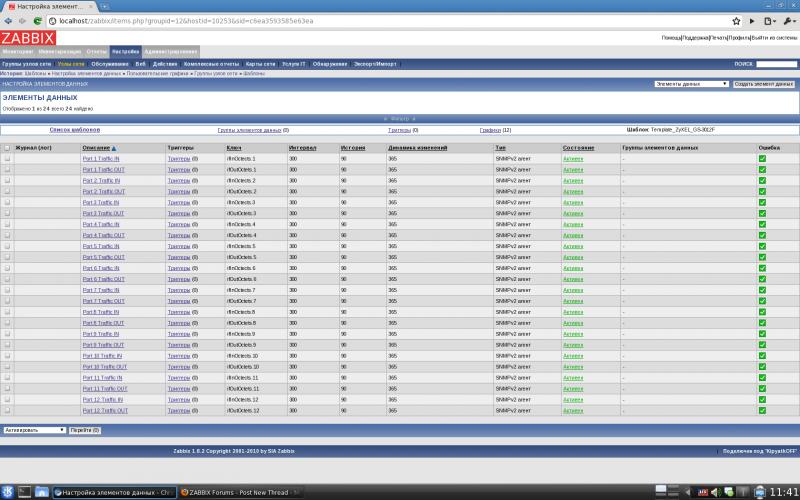Click Выйти из системы link
800x500 pixels.
click(x=774, y=38)
